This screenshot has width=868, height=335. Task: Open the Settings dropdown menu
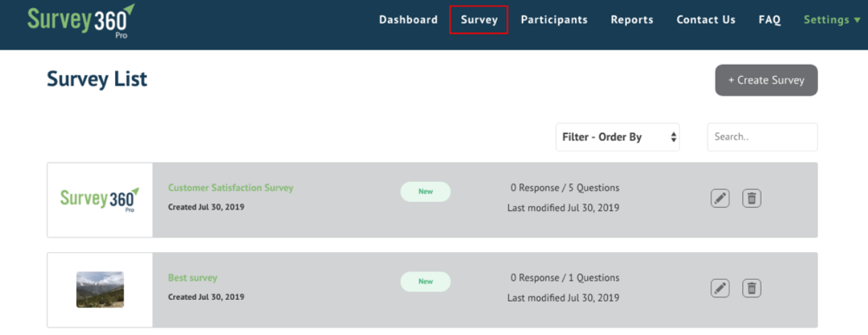tap(832, 20)
